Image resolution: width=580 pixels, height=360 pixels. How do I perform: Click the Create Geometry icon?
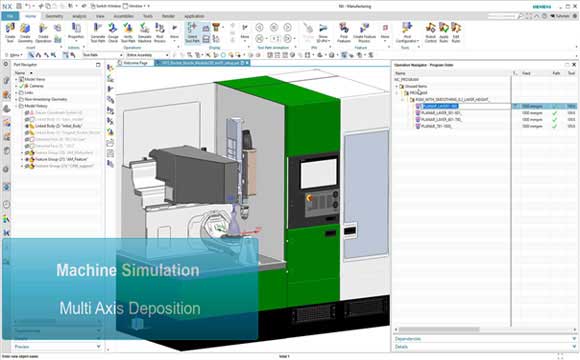tap(25, 32)
